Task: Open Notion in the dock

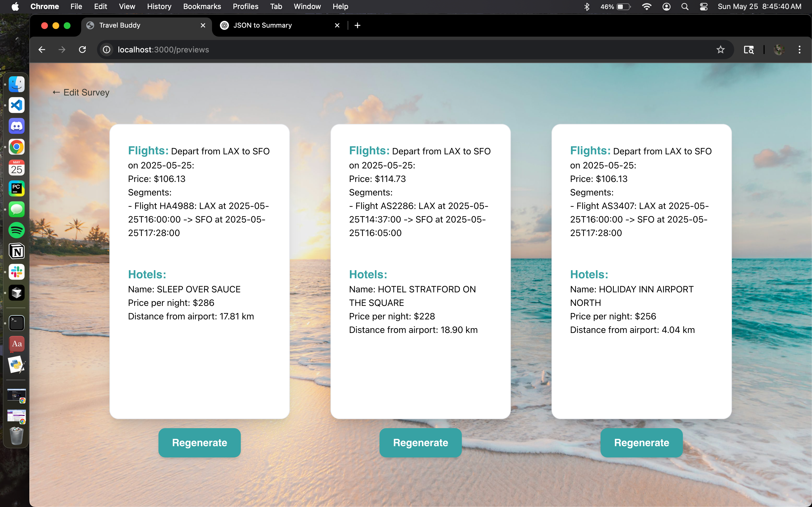Action: tap(16, 251)
